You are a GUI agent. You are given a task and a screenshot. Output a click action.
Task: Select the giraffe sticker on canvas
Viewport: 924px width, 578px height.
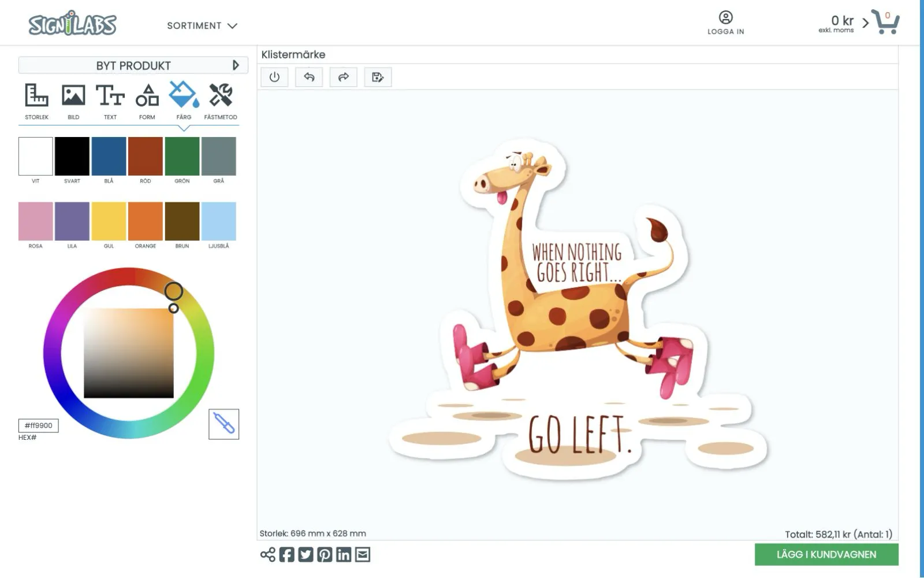[577, 309]
